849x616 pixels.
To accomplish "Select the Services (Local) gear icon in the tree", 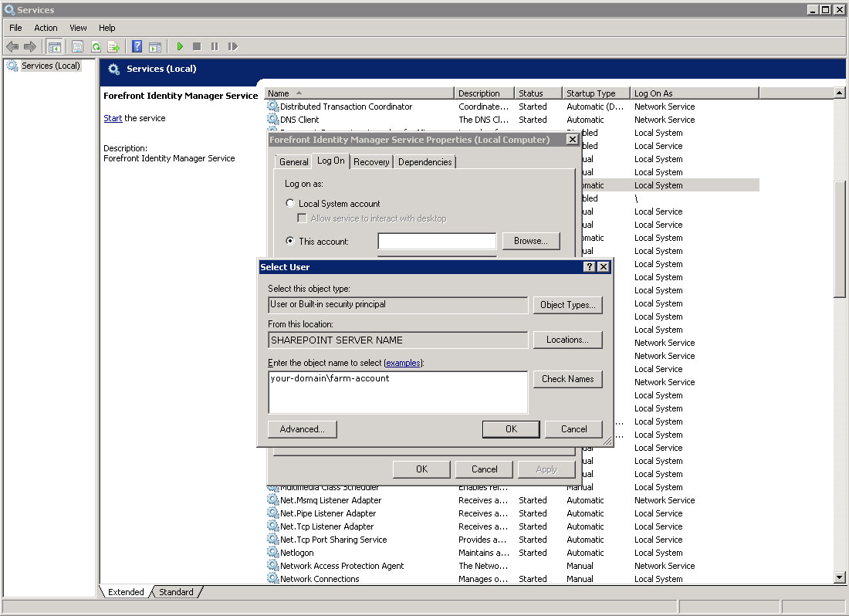I will pyautogui.click(x=12, y=66).
